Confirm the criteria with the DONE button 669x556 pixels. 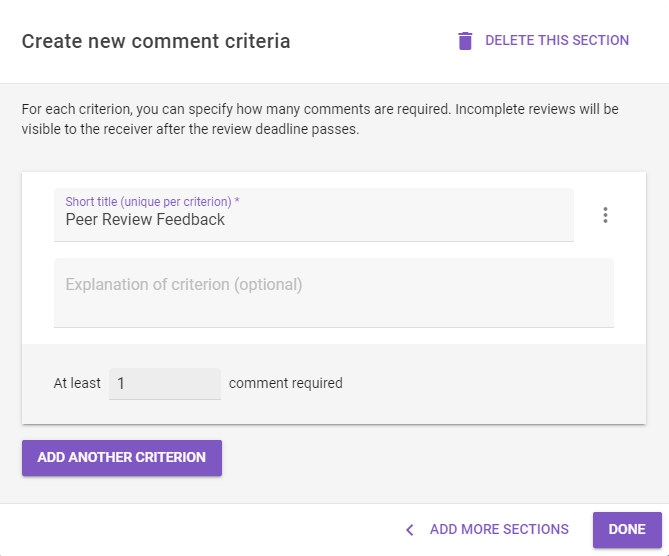pos(627,530)
